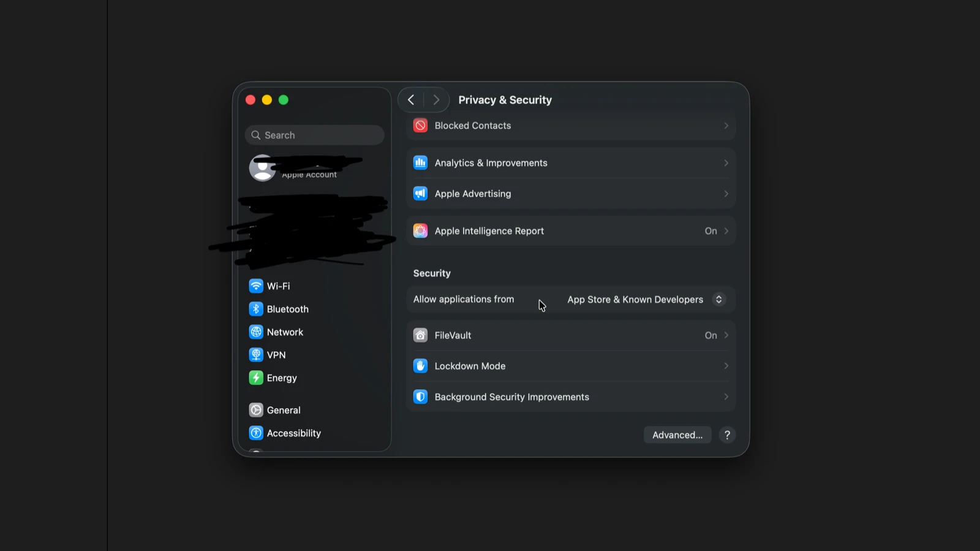
Task: Click the Blocked Contacts label
Action: pos(473,126)
